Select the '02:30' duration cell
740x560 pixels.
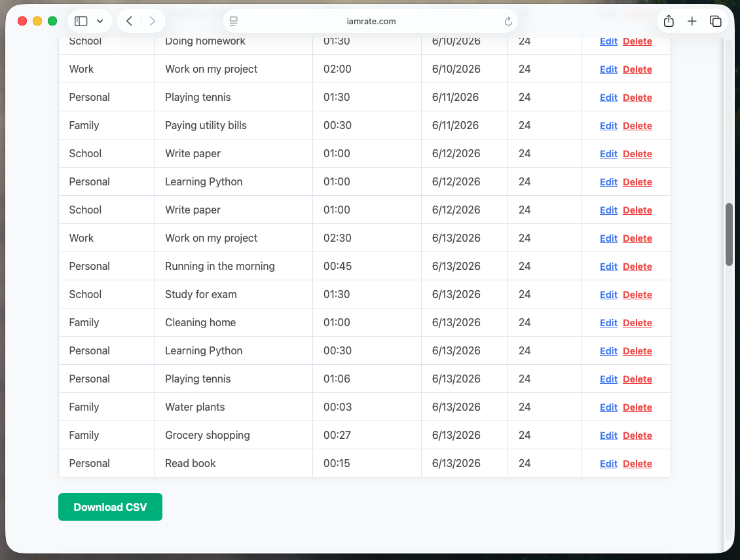point(367,238)
